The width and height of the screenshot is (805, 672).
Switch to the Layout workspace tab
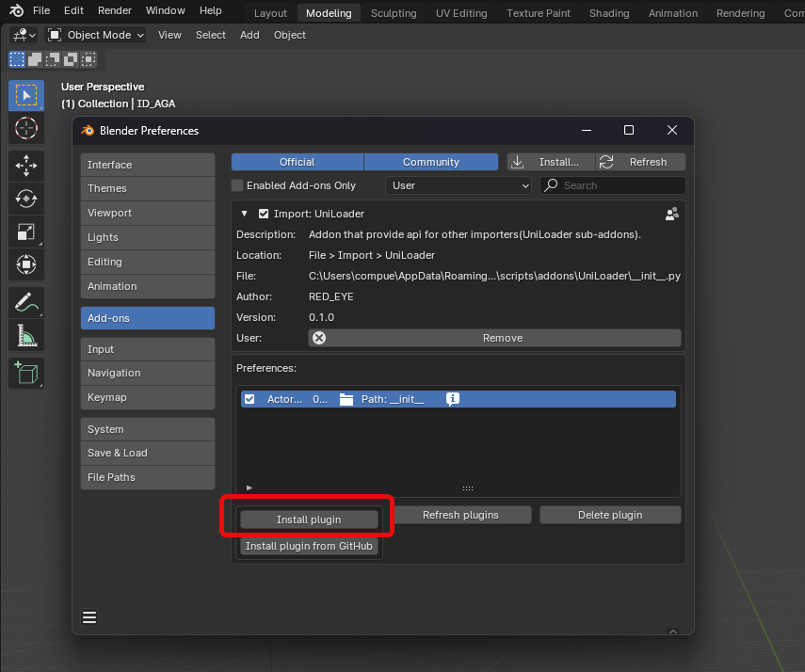pyautogui.click(x=270, y=13)
